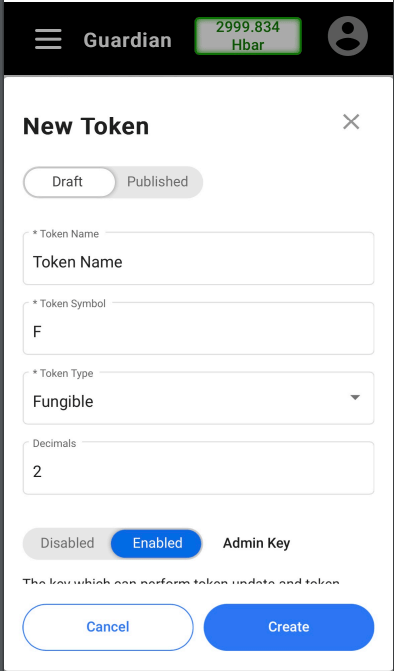Viewport: 394px width, 671px height.
Task: Click the Guardian app title
Action: tap(127, 40)
